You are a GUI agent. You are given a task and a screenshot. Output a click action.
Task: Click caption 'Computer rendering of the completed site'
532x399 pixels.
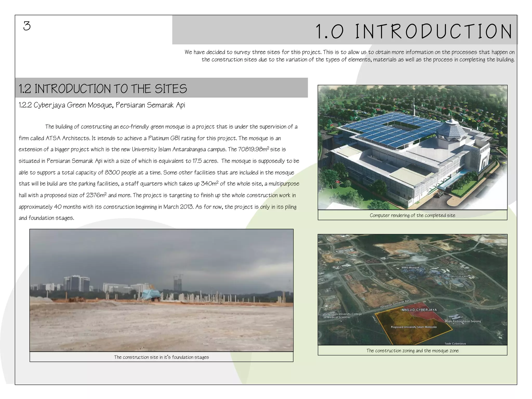point(413,215)
